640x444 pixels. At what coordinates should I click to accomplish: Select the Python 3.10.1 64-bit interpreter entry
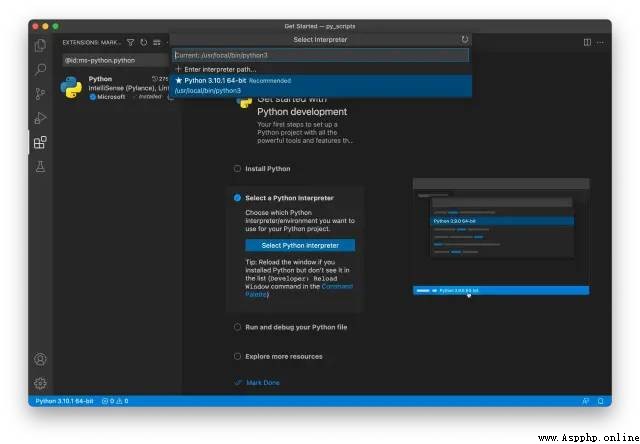[320, 86]
